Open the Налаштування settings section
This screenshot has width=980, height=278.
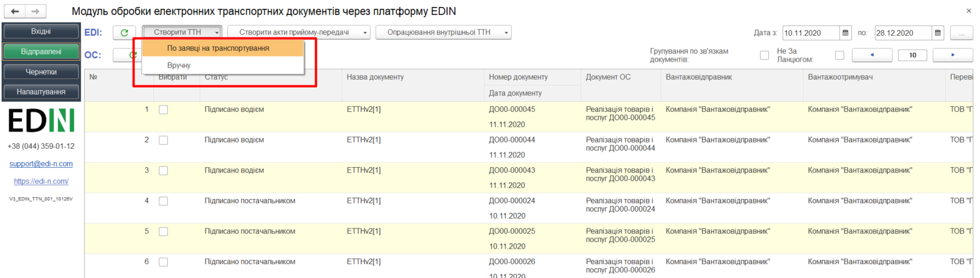coord(41,92)
